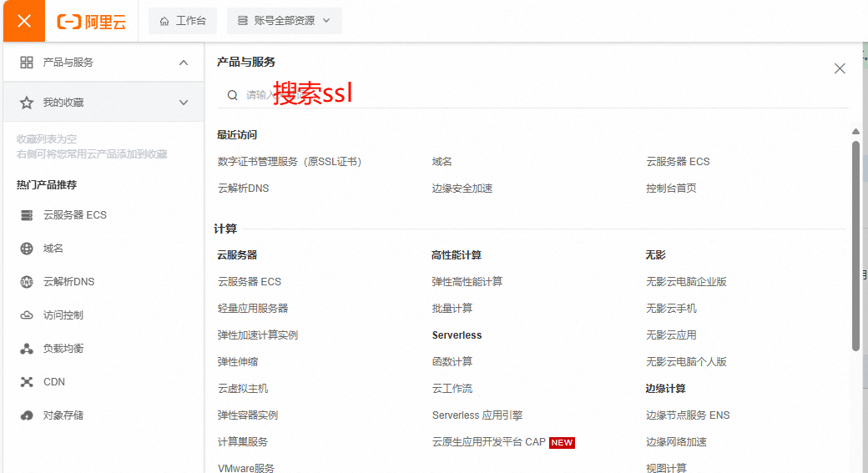Image resolution: width=868 pixels, height=473 pixels.
Task: Select 产品与服务 in the left menu
Action: click(x=68, y=63)
